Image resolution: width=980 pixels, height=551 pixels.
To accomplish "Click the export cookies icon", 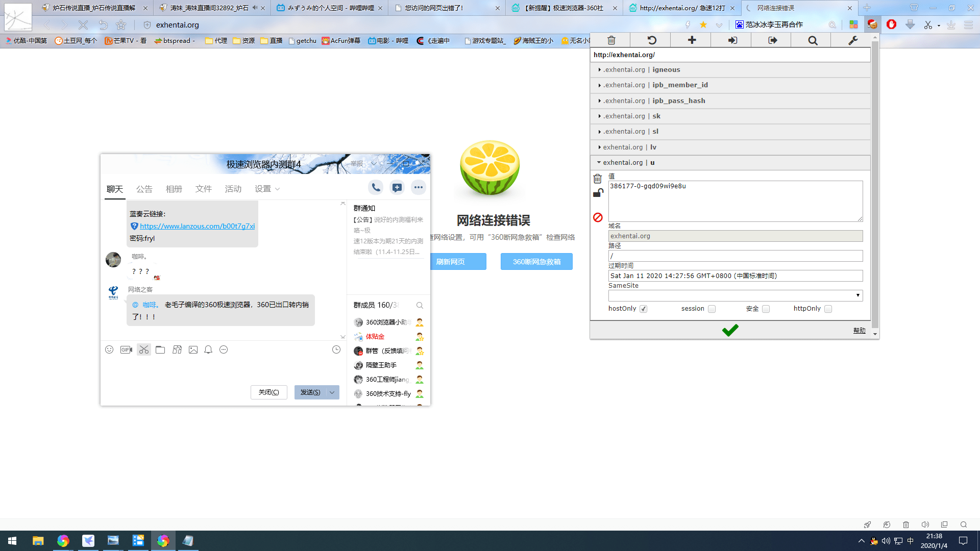I will (x=772, y=40).
